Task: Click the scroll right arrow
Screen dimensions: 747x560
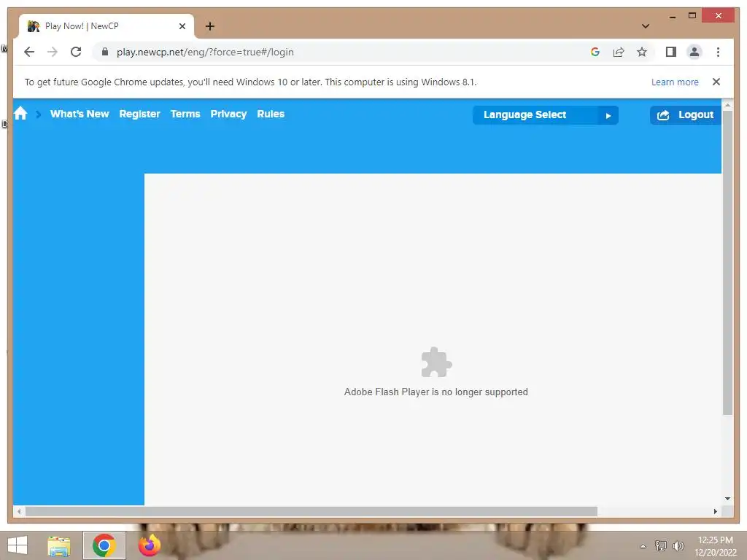Action: (x=716, y=511)
